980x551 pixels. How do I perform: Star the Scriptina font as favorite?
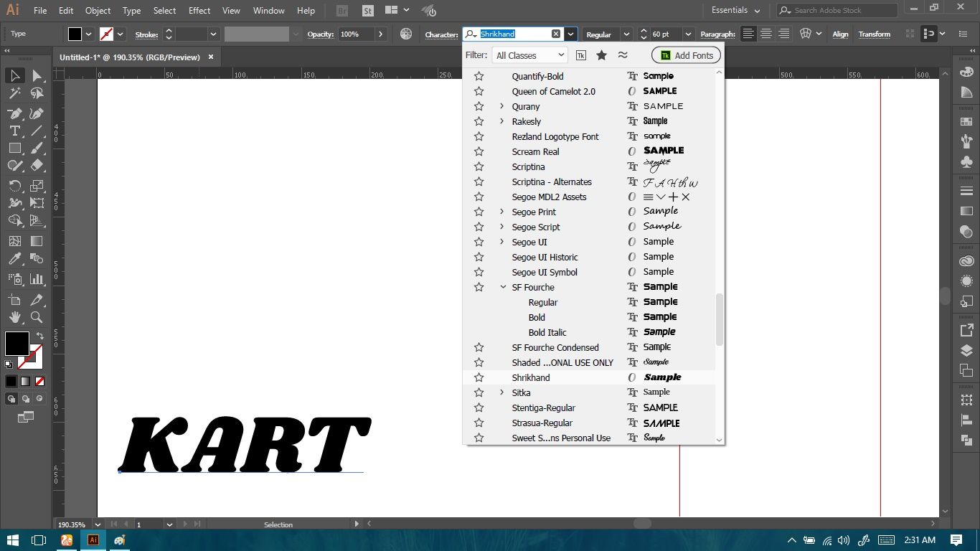[479, 166]
